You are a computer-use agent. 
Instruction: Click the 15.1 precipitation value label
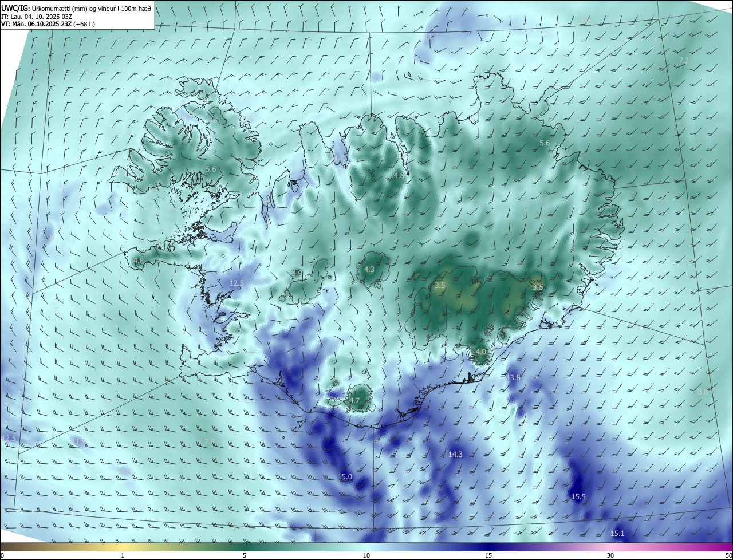pyautogui.click(x=617, y=534)
